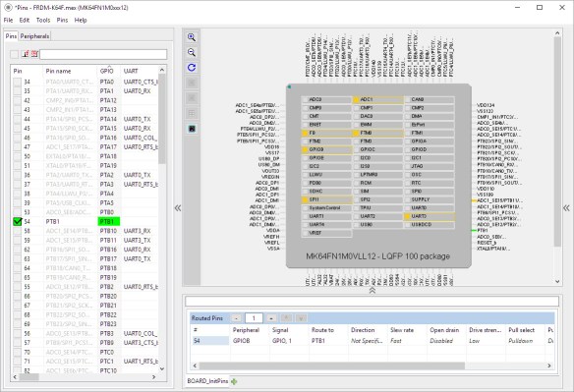574x392 pixels.
Task: Click PTB1 pin label on package right side
Action: (x=483, y=230)
